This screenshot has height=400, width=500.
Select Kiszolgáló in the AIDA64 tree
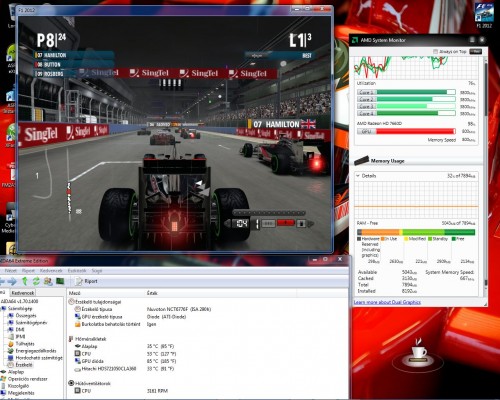coord(18,386)
